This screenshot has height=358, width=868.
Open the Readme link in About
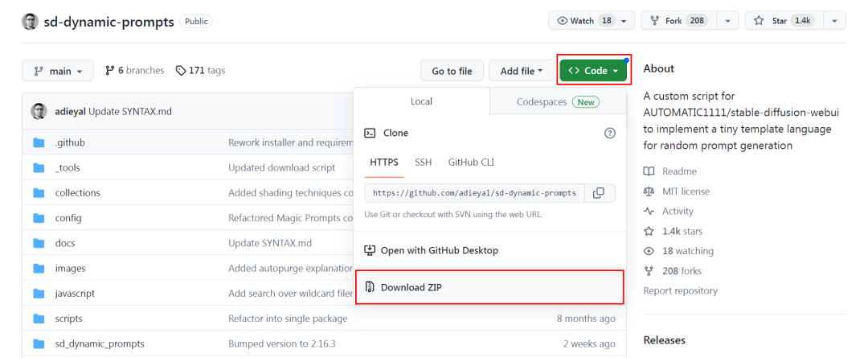click(x=679, y=171)
